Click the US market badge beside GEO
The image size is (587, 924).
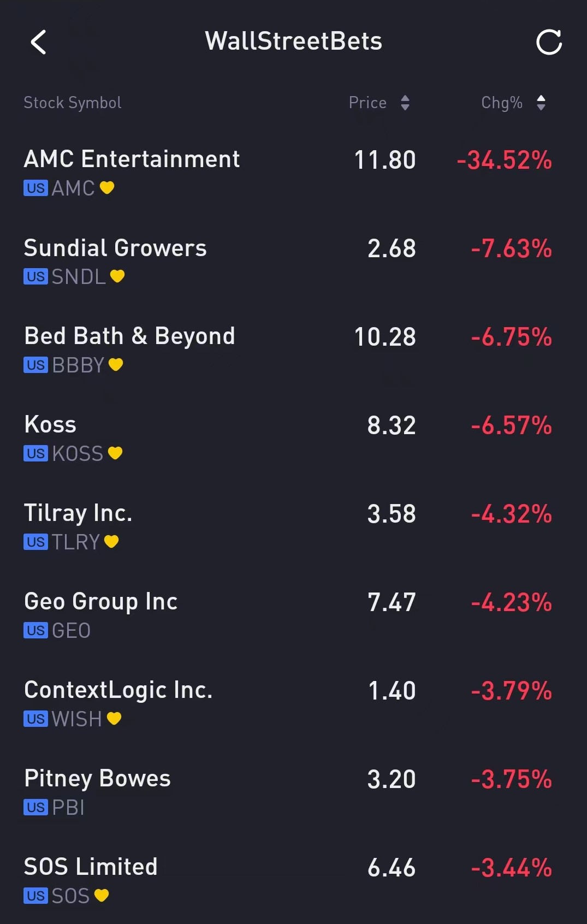click(x=35, y=631)
